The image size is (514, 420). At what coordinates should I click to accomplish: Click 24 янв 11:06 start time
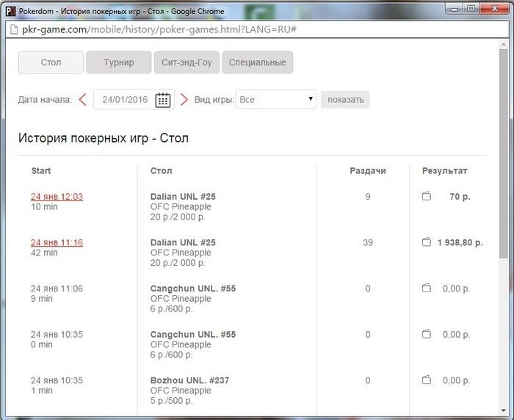pos(57,288)
